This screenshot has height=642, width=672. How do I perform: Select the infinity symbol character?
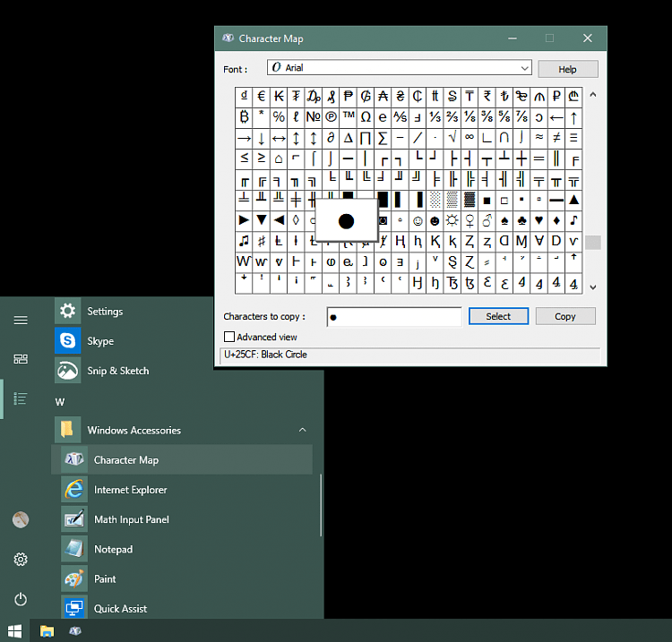click(x=470, y=138)
